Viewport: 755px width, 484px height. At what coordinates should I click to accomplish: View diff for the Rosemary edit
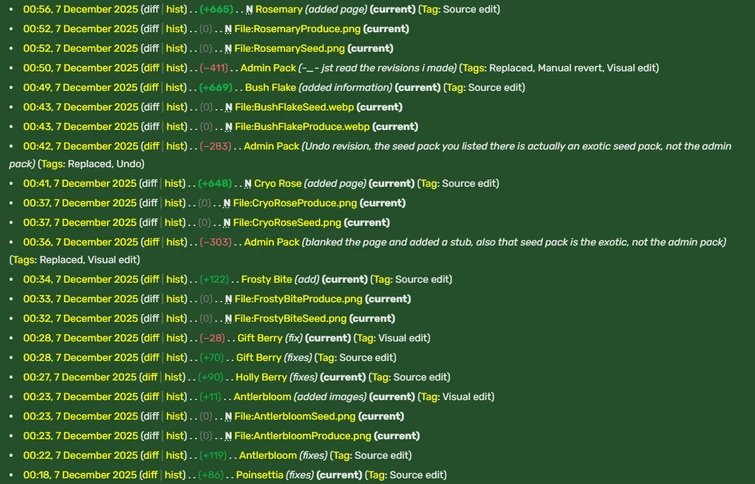click(151, 9)
